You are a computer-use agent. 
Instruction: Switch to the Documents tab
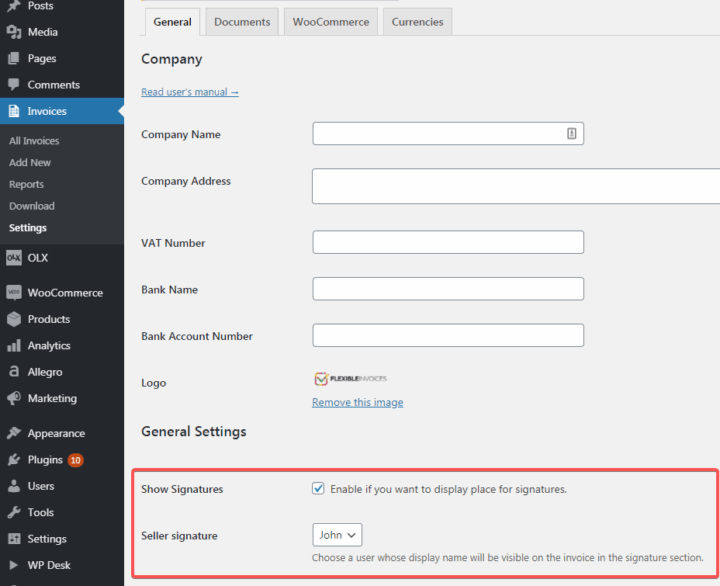point(242,22)
